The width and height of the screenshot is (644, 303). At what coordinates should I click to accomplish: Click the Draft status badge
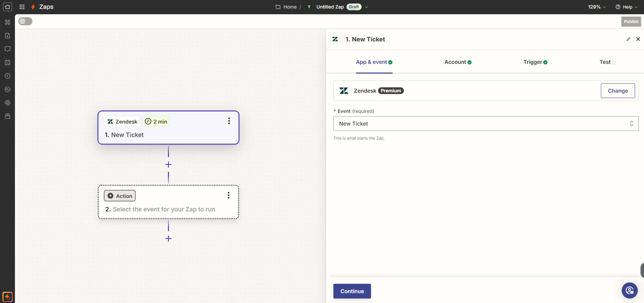point(354,7)
